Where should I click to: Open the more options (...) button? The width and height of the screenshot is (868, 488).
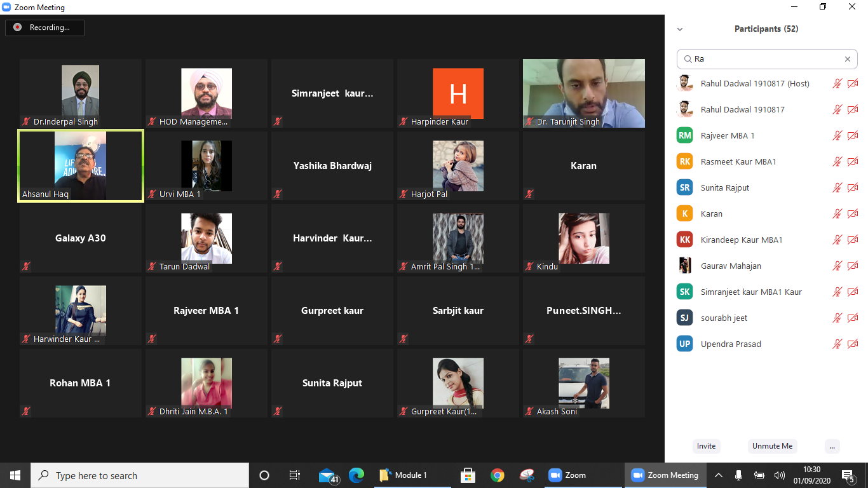832,446
